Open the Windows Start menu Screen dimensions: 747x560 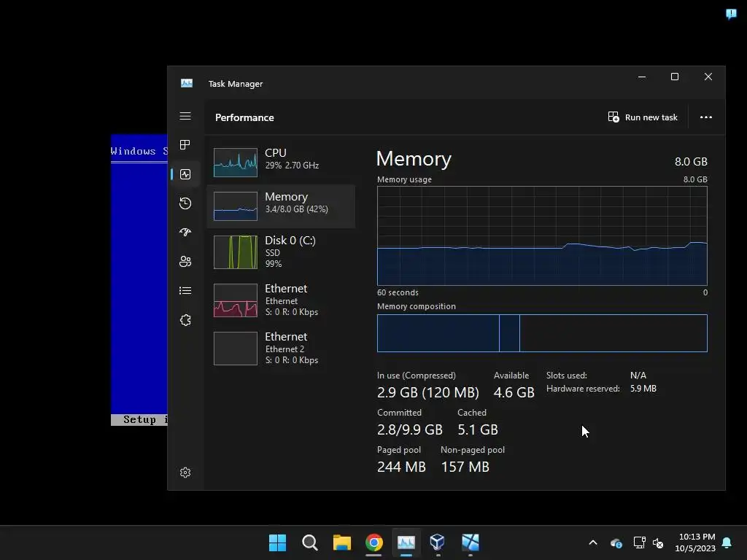277,542
